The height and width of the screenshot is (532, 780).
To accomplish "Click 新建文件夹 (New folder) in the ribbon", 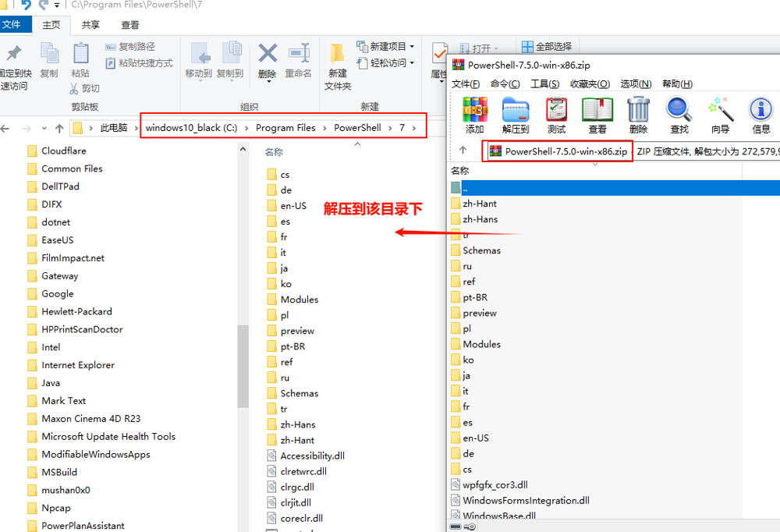I will [x=338, y=66].
